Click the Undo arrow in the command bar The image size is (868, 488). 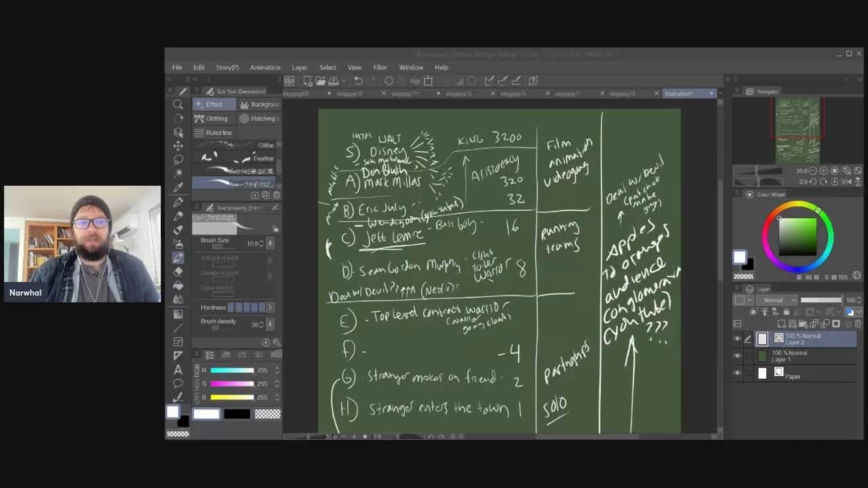point(358,81)
